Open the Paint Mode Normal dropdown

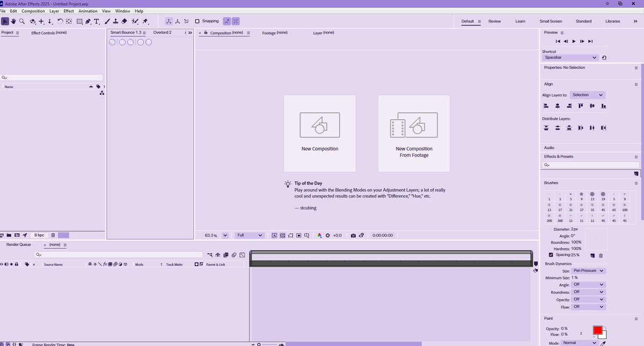pyautogui.click(x=580, y=343)
